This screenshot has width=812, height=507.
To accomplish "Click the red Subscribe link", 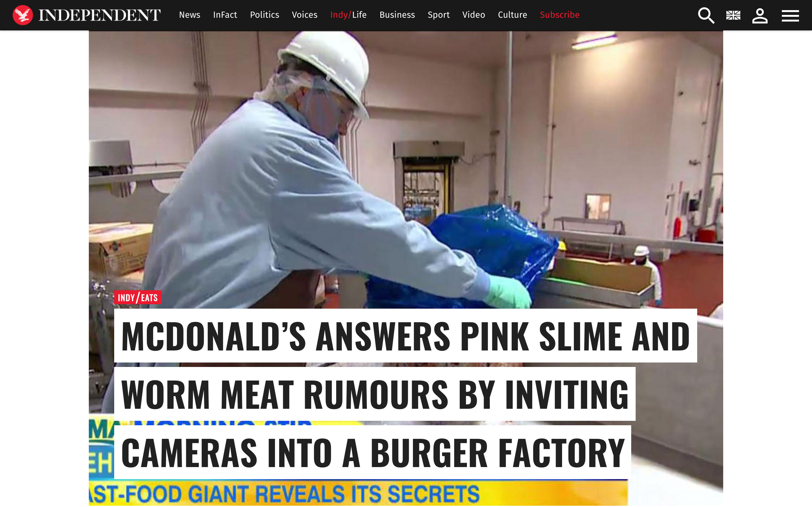I will pos(559,15).
